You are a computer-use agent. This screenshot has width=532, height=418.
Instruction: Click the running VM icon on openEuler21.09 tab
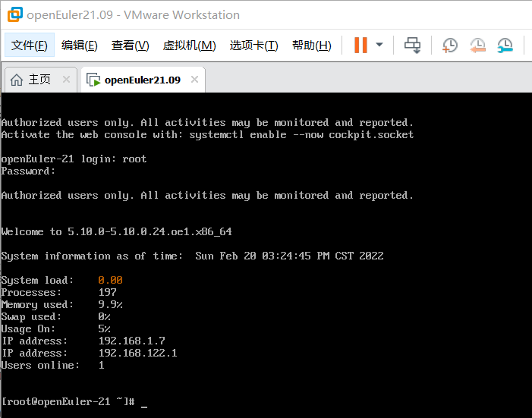click(x=93, y=80)
